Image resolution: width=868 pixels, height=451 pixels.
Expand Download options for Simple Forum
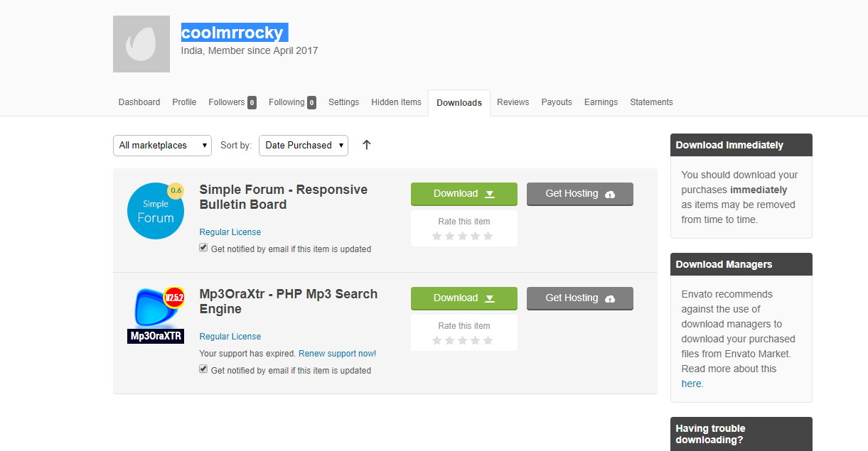(x=464, y=194)
